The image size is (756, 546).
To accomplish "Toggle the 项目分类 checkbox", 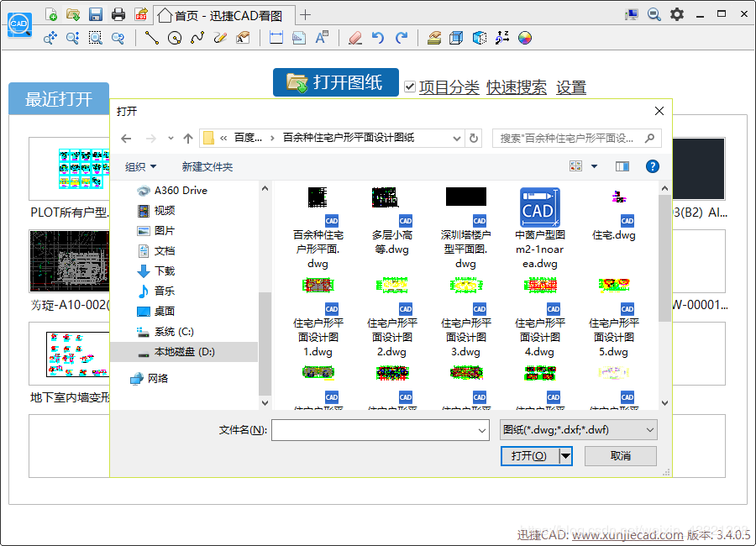I will click(410, 87).
